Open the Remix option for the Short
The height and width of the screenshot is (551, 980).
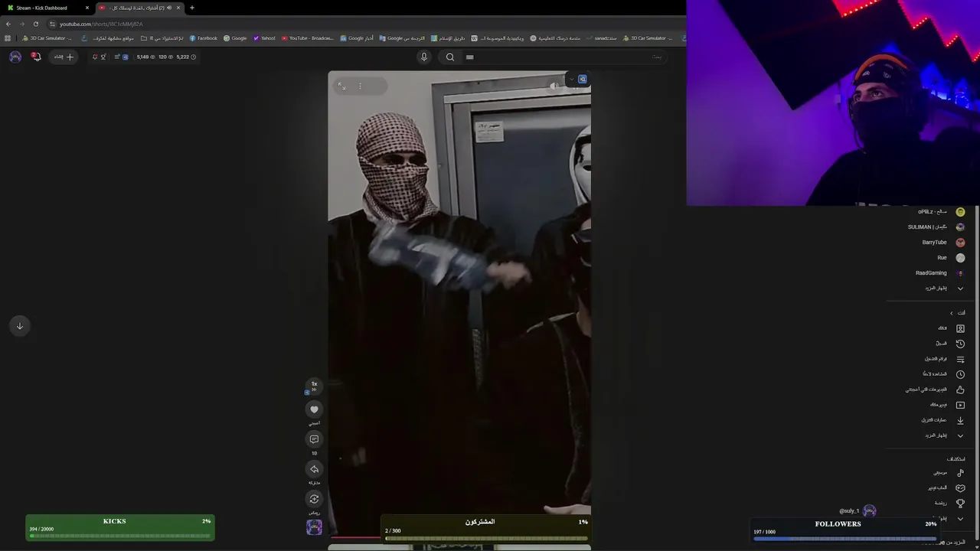[x=314, y=499]
